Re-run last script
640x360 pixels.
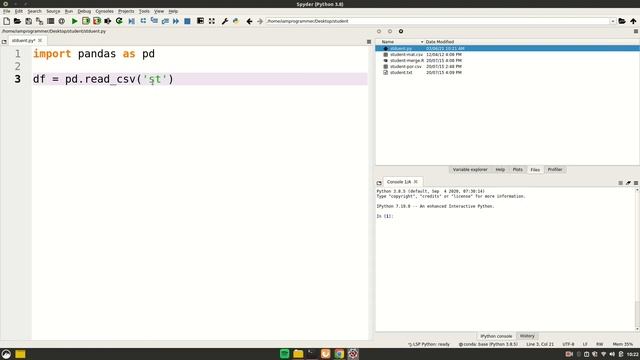click(119, 21)
